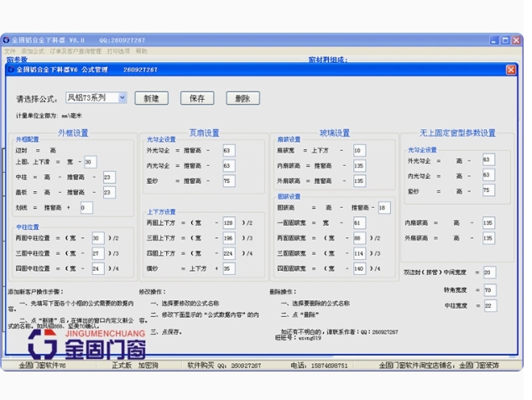Click the 中柱位置 group label
The width and height of the screenshot is (532, 400).
coord(28,227)
